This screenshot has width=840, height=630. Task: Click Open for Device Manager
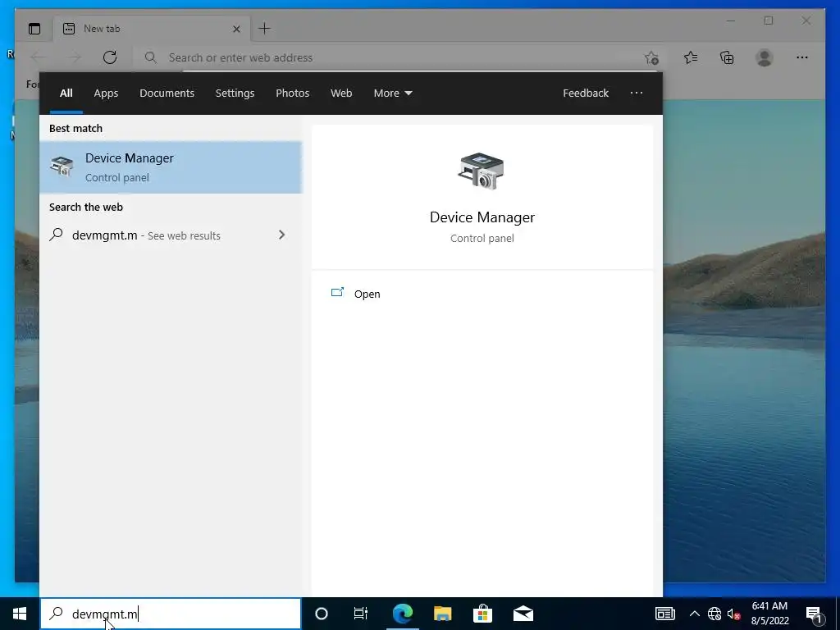coord(367,294)
